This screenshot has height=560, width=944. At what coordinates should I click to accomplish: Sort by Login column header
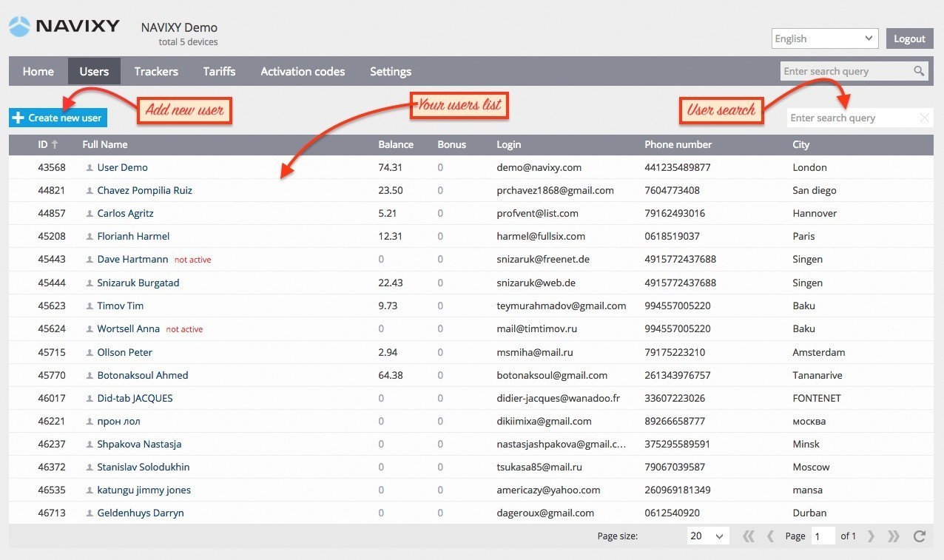coord(509,144)
